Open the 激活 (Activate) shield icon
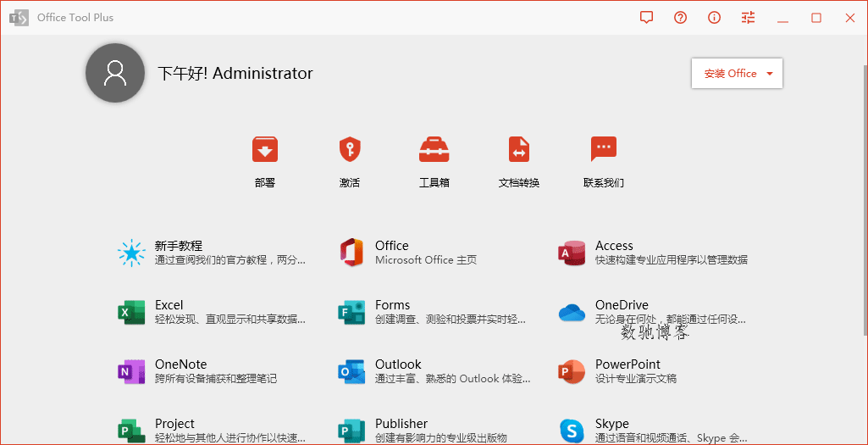868x445 pixels. (x=350, y=150)
